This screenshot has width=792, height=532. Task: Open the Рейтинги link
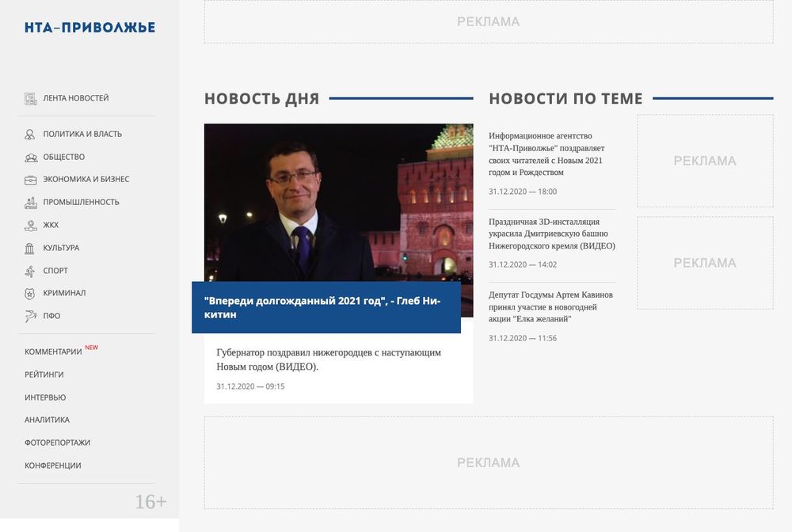tap(44, 374)
